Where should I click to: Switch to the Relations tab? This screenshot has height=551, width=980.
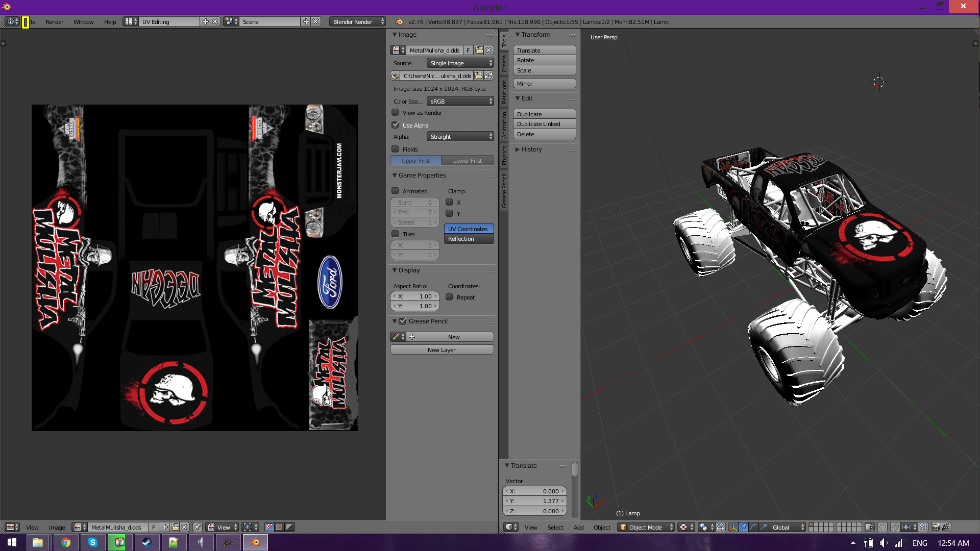pyautogui.click(x=504, y=92)
